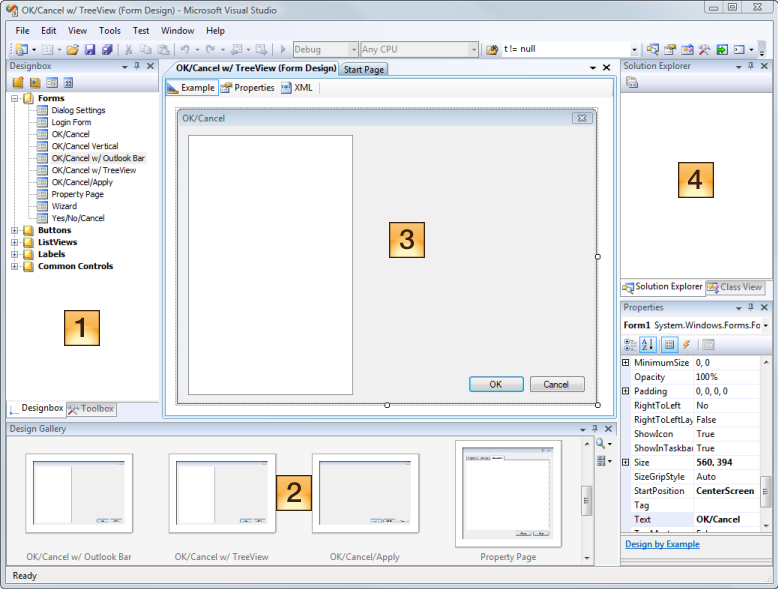The height and width of the screenshot is (589, 778).
Task: Pin the Solution Explorer panel
Action: coord(751,66)
